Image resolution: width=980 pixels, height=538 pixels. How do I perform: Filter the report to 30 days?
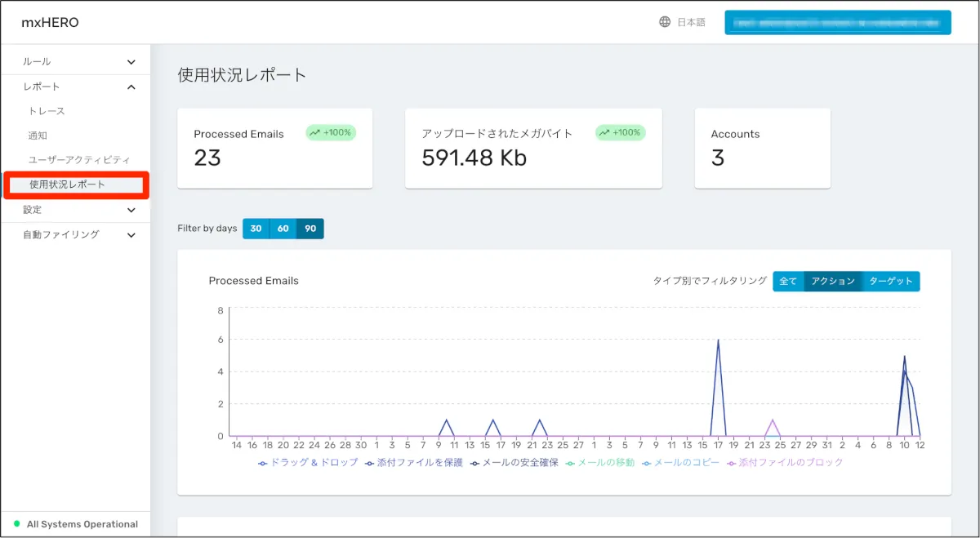tap(256, 229)
